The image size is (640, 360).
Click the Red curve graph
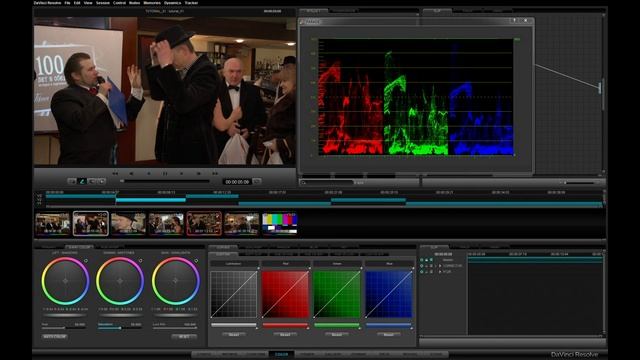(285, 294)
